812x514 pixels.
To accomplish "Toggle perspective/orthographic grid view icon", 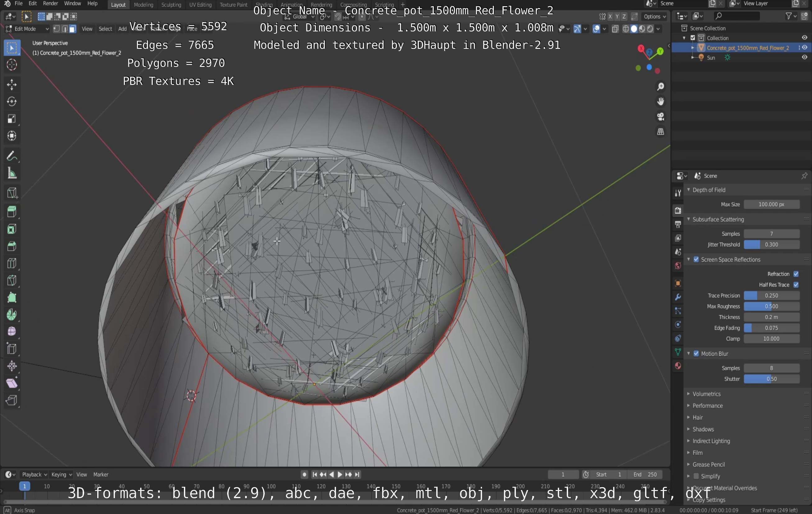I will pos(660,132).
